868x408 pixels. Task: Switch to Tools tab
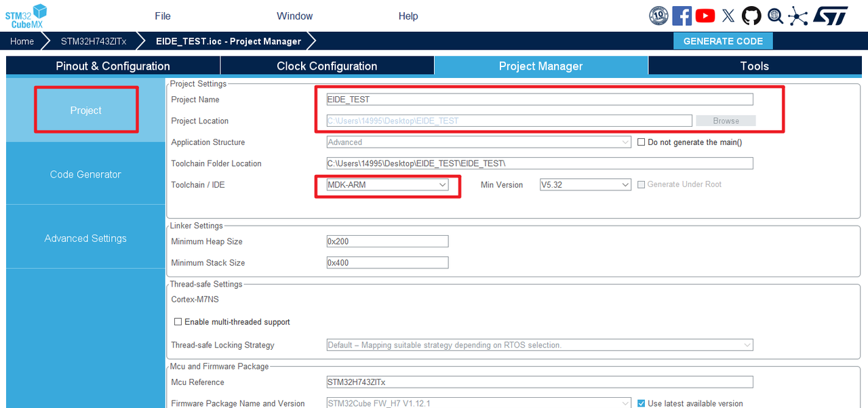point(755,66)
